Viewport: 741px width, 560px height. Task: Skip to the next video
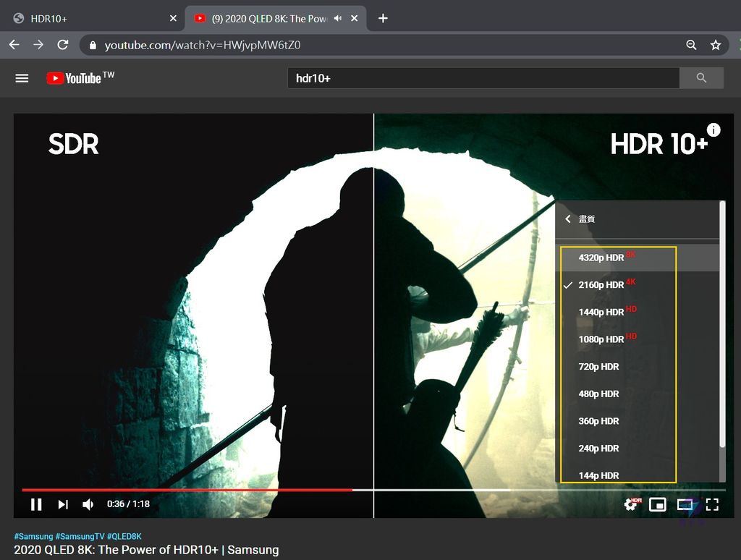[x=63, y=504]
